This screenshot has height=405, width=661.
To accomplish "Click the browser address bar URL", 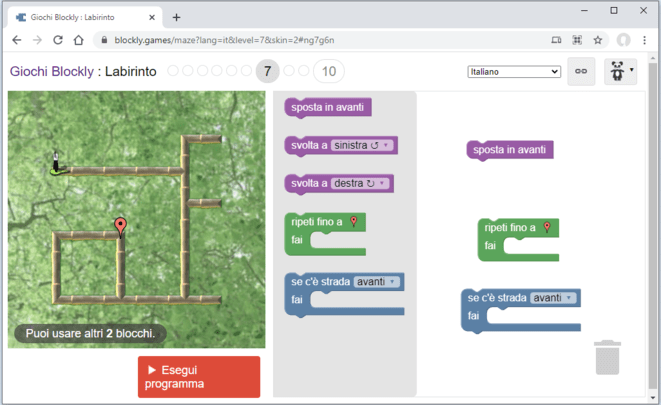I will 300,40.
